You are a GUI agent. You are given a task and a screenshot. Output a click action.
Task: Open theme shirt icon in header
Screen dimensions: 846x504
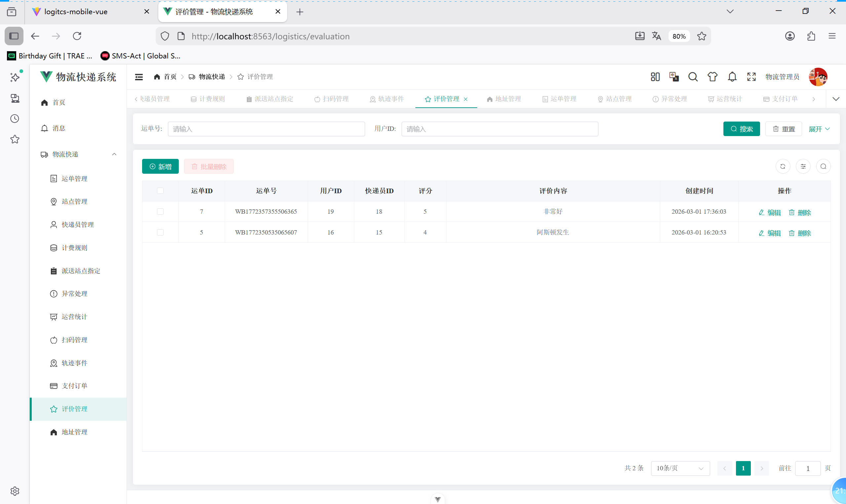click(x=712, y=77)
